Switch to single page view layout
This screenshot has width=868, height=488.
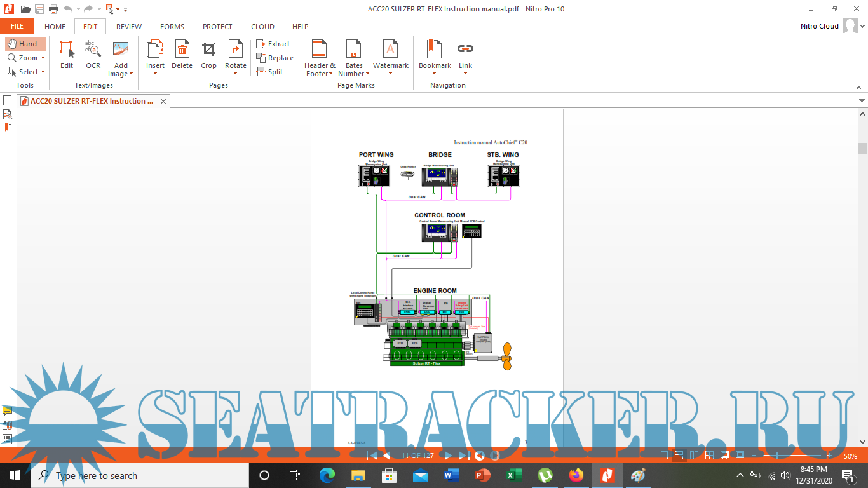664,456
